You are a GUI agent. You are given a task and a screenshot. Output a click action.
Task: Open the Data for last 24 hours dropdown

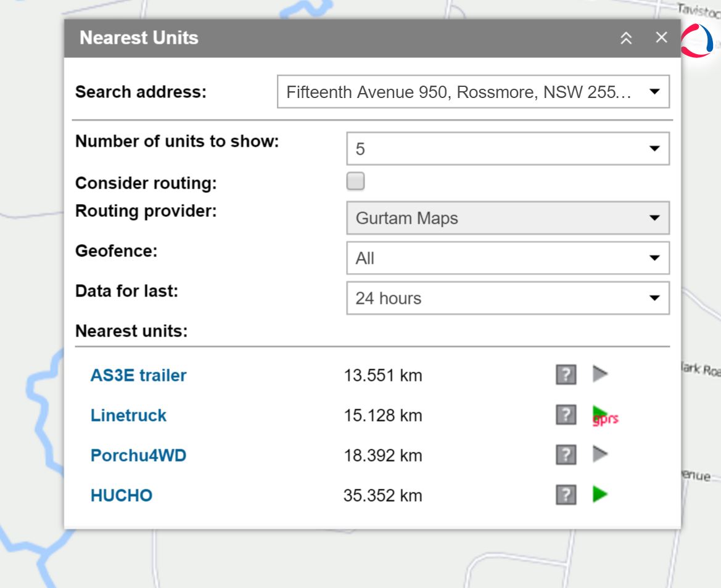(508, 298)
